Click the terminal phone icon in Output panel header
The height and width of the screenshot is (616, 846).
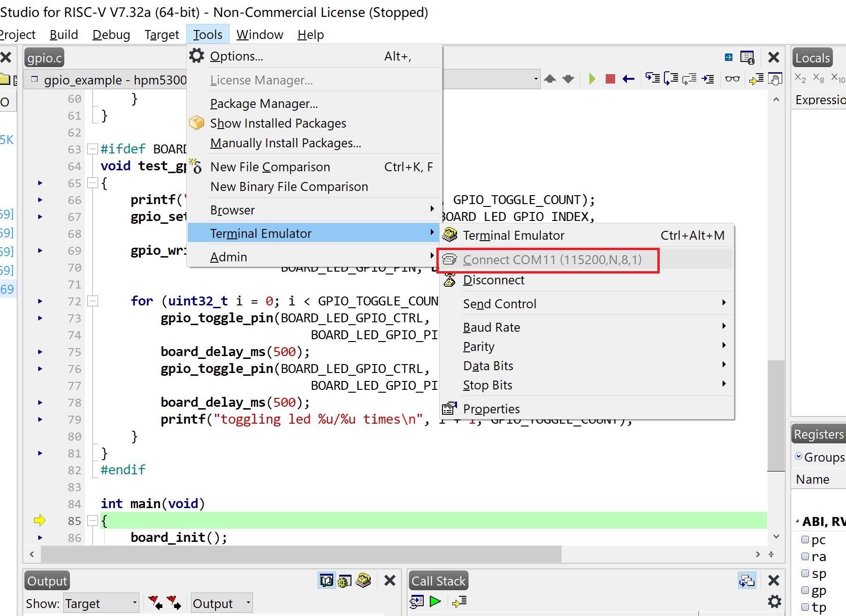[363, 580]
